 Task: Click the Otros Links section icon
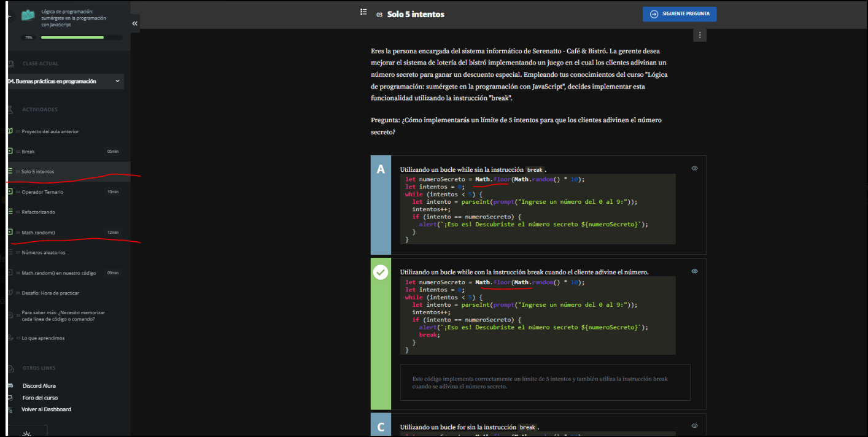10,368
